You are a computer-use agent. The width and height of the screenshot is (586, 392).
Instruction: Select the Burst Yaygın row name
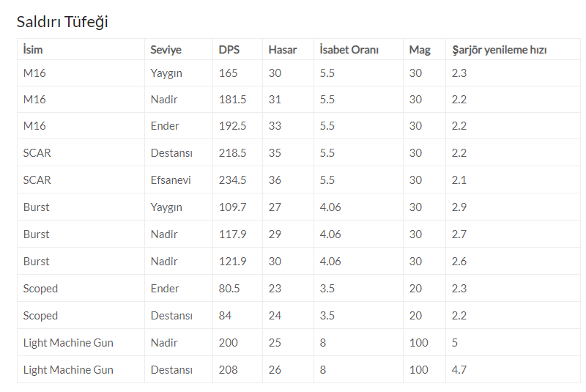pyautogui.click(x=36, y=207)
